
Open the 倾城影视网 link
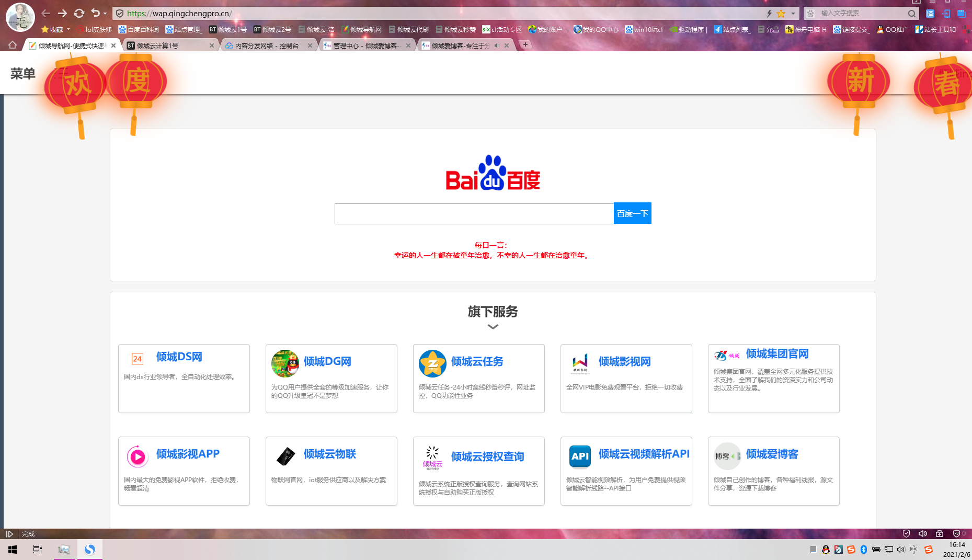pos(625,361)
